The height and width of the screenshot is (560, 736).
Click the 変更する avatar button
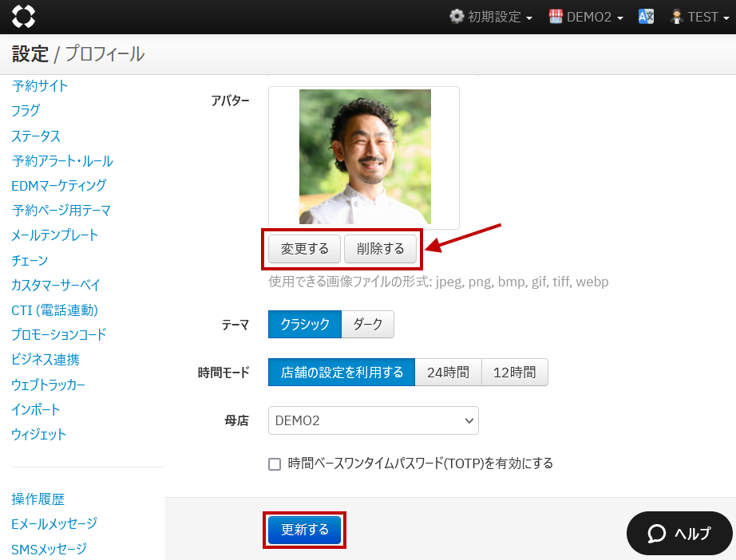tap(305, 249)
